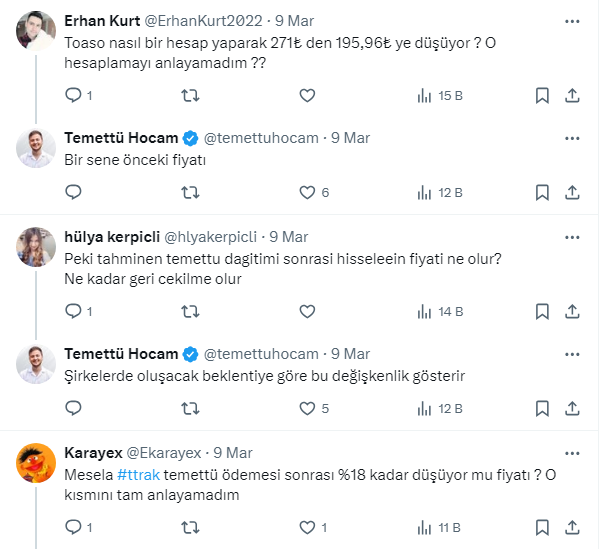Open more options on Erhan Kurt's tweet
602x549 pixels.
pos(572,21)
